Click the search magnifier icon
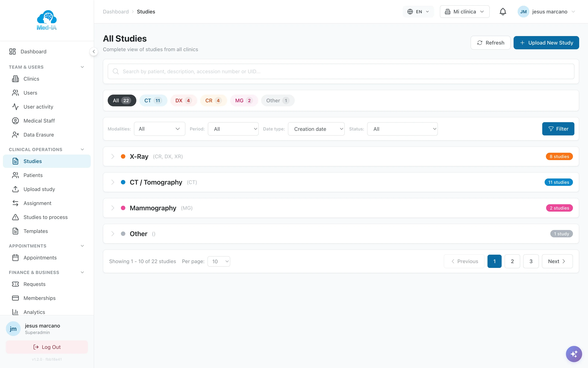This screenshot has height=368, width=588. point(116,71)
